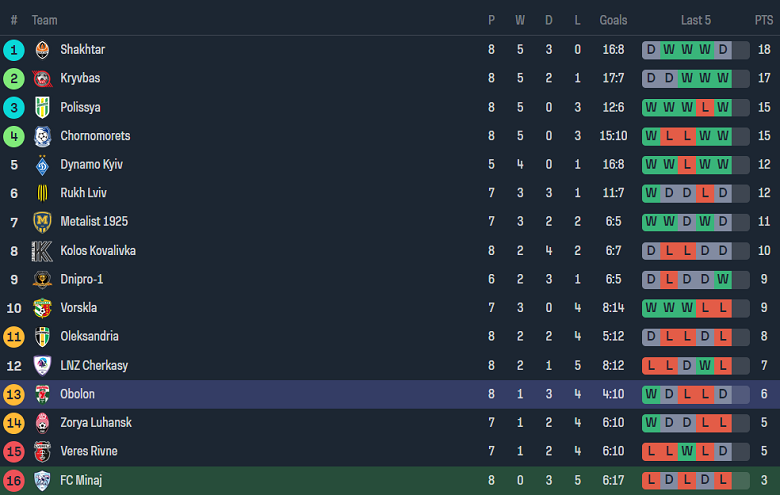Click the Last 5 column header

tap(696, 20)
